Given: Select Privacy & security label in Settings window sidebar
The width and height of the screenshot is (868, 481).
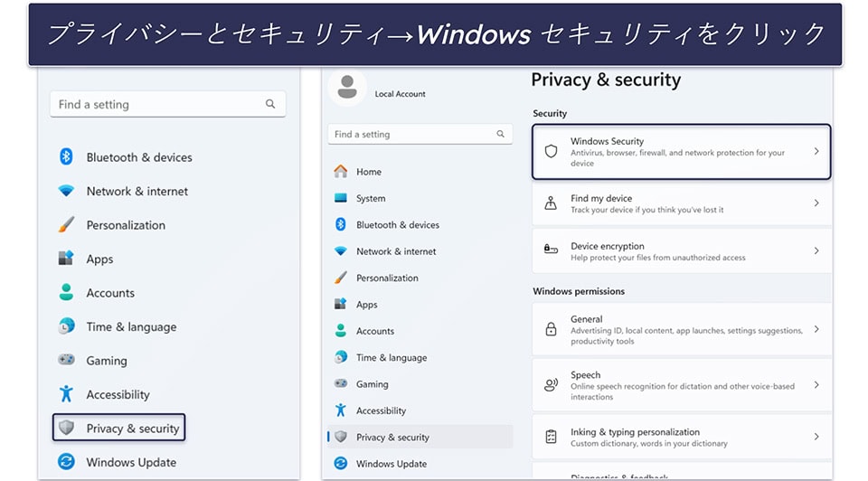Looking at the screenshot, I should 392,438.
